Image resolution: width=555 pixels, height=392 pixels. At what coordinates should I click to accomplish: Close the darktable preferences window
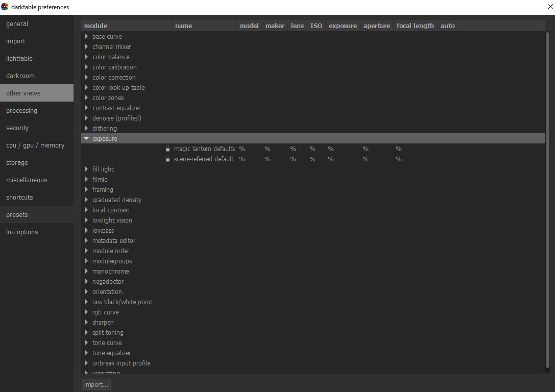550,7
